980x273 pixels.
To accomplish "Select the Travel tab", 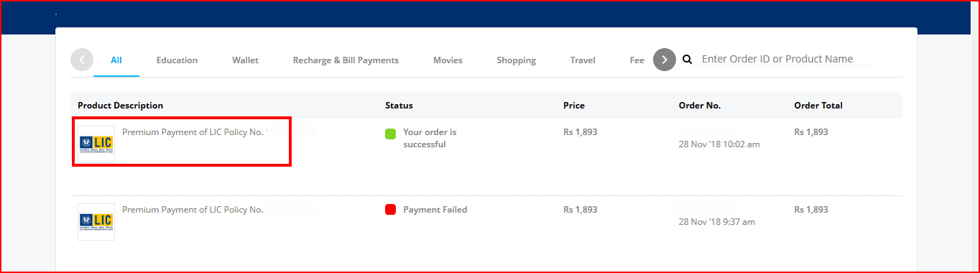I will click(583, 60).
